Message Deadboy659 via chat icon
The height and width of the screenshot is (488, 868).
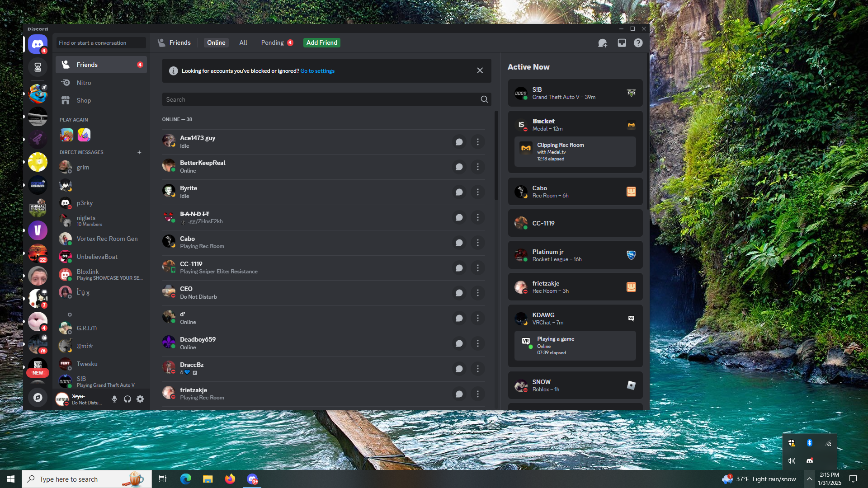pyautogui.click(x=459, y=343)
